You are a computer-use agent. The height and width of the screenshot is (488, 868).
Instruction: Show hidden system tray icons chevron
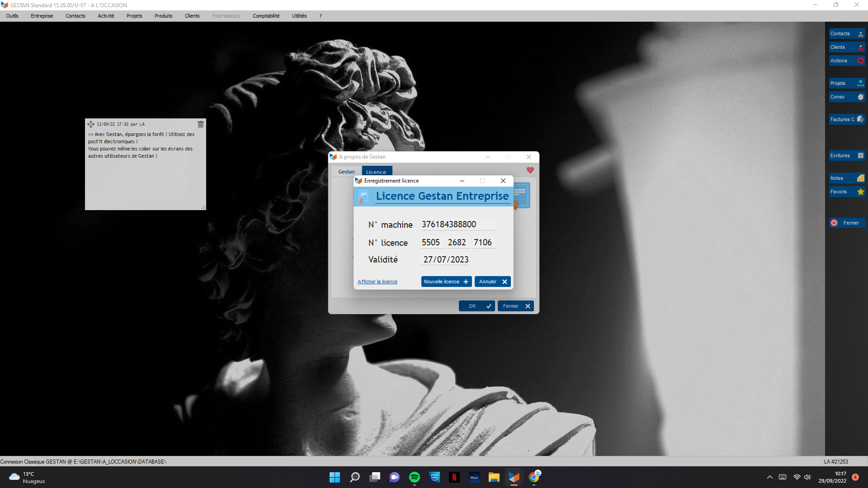pyautogui.click(x=769, y=477)
